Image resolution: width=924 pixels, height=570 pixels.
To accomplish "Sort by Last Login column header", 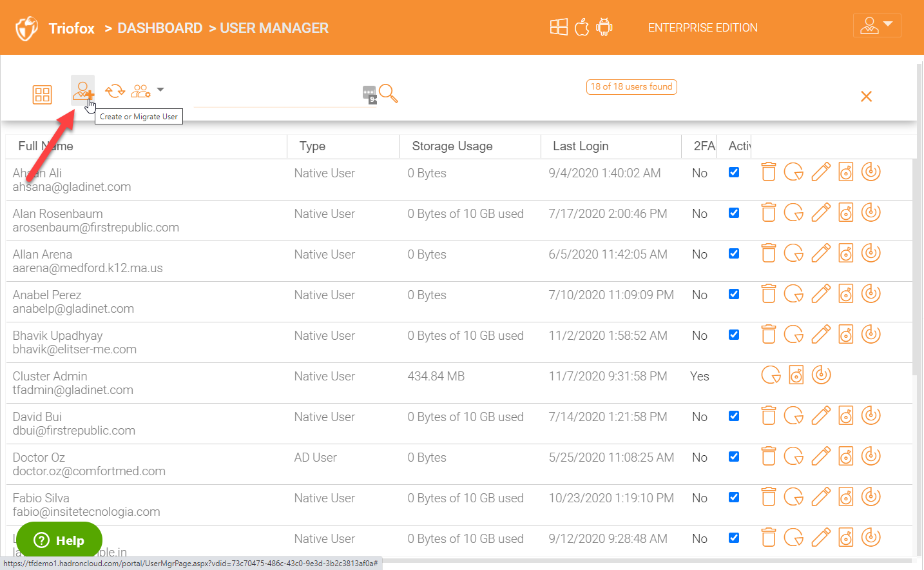I will coord(581,146).
